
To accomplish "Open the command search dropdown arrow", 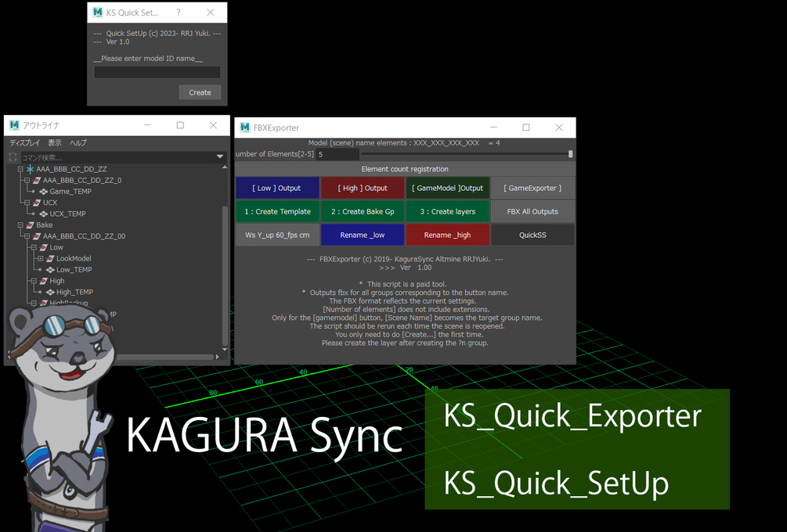I will pos(219,156).
